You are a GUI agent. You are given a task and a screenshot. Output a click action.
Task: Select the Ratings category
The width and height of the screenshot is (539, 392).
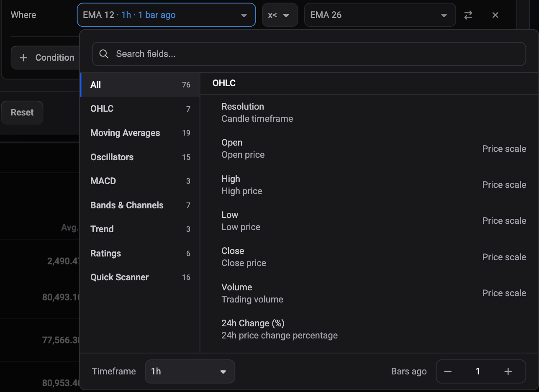[140, 254]
